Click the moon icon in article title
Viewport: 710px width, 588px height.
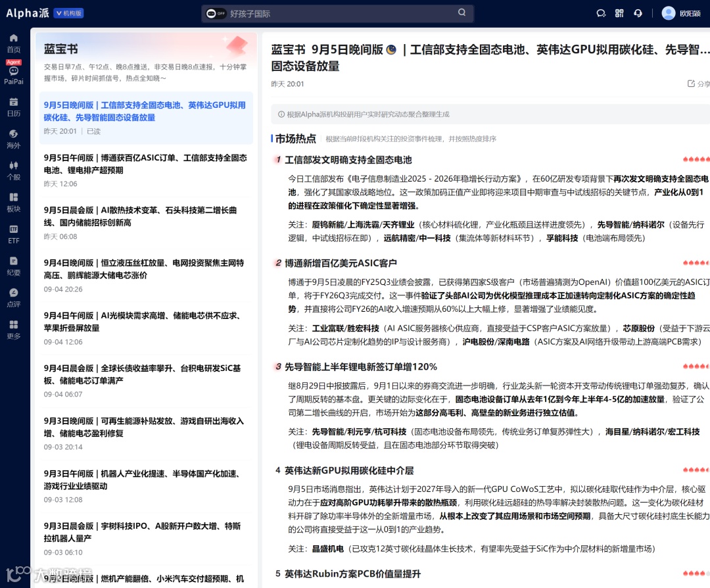point(391,49)
